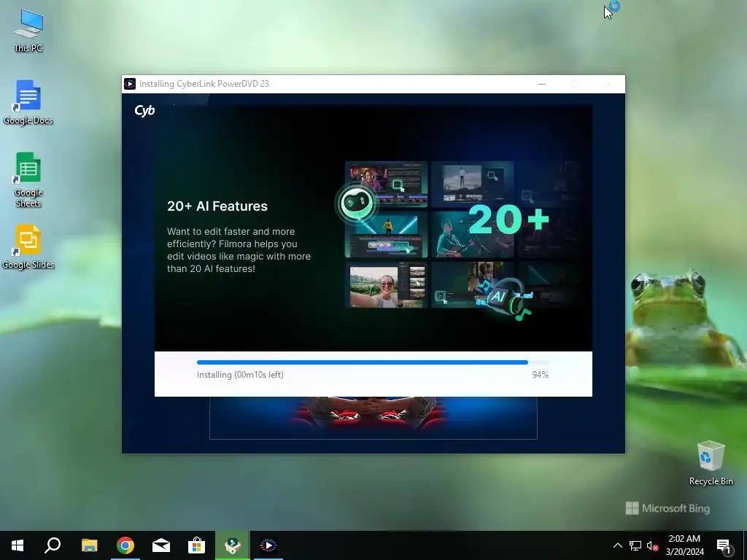Screen dimensions: 747x560
Task: Launch Google Chrome from taskbar
Action: (125, 545)
